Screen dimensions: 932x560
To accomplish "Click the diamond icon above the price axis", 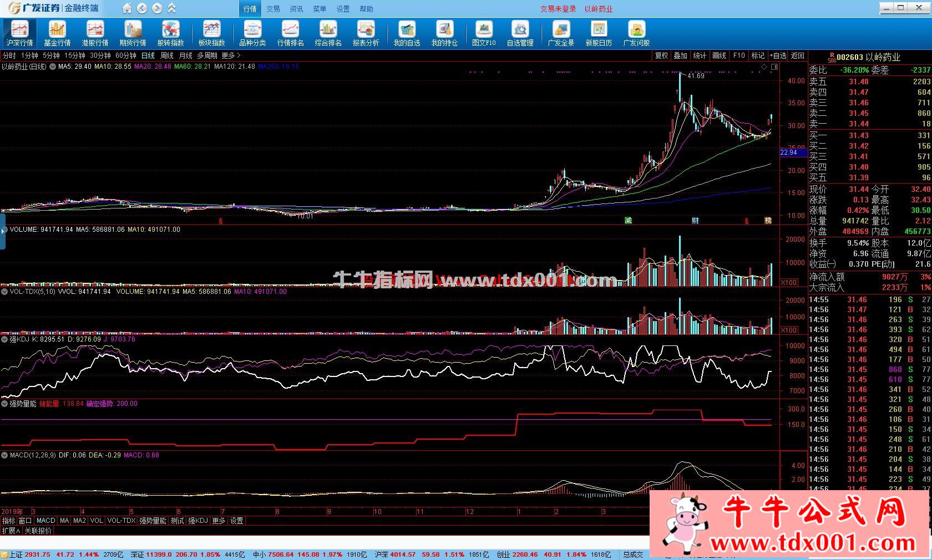I will point(764,67).
